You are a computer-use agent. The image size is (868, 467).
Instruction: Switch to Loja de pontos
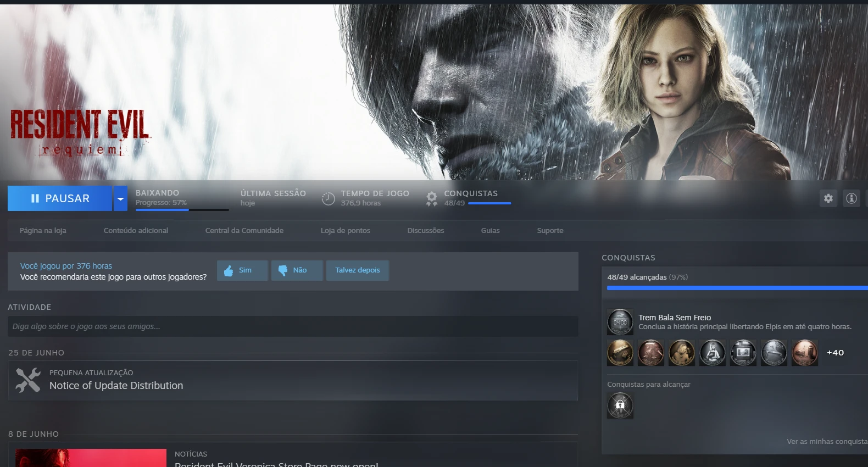click(346, 230)
